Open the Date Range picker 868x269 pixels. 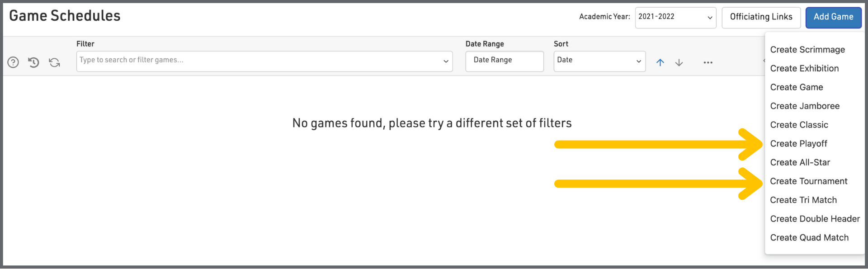click(504, 61)
